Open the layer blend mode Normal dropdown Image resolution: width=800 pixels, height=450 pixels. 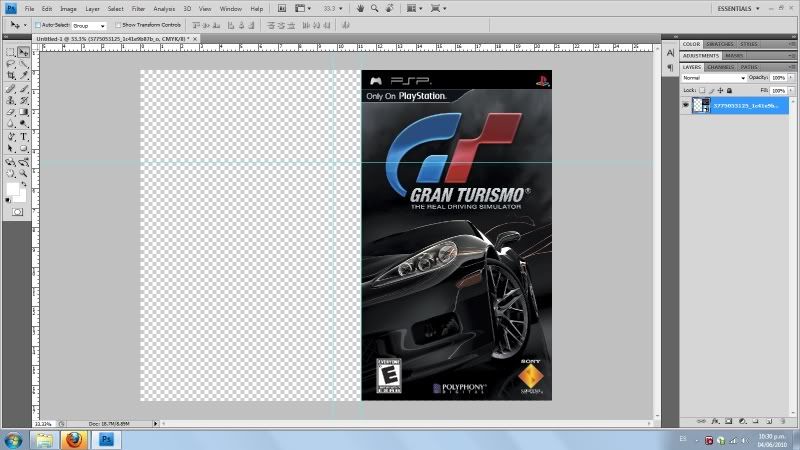pos(714,78)
